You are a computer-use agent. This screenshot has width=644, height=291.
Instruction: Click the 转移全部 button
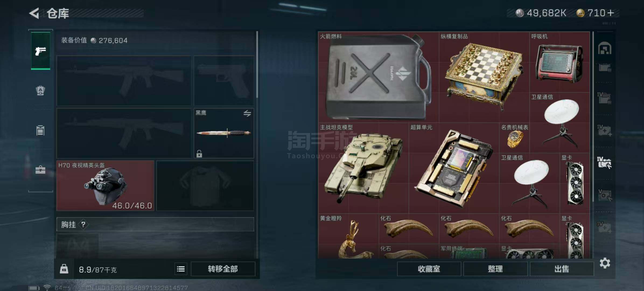tap(223, 269)
